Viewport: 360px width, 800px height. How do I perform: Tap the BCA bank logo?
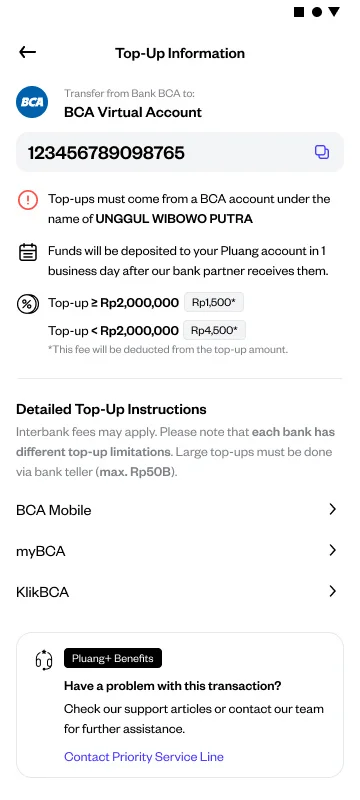pyautogui.click(x=32, y=102)
